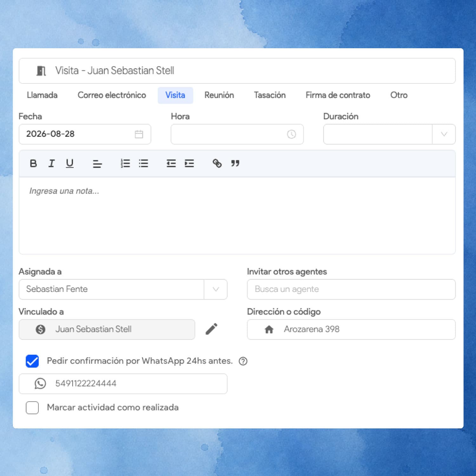
Task: Focus the Fecha date field
Action: [85, 134]
